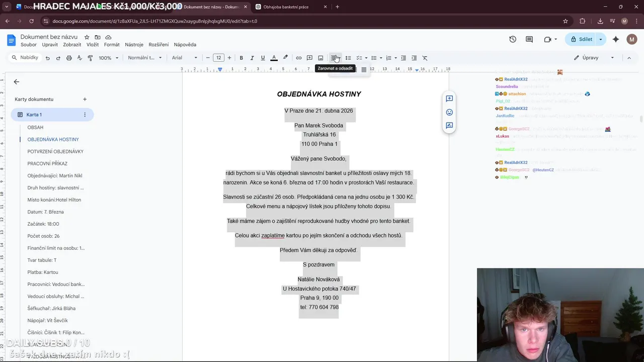644x362 pixels.
Task: Expand the checklist options arrow
Action: [x=366, y=58]
